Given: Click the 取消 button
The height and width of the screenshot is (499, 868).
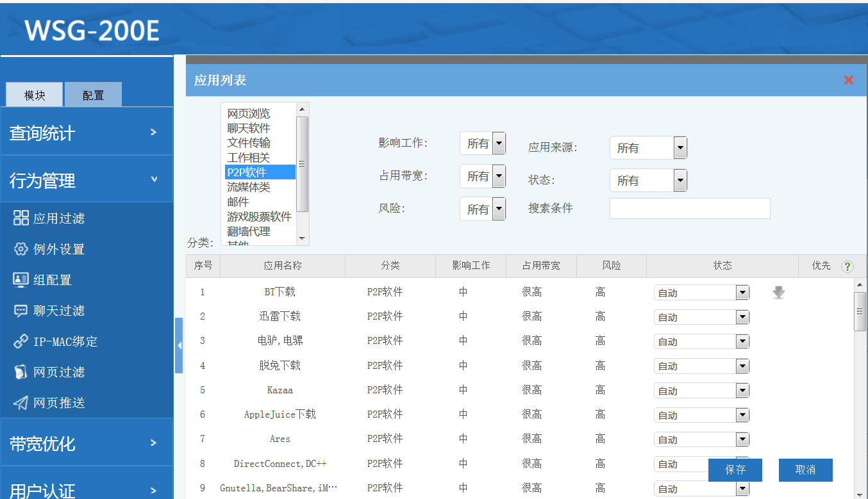Looking at the screenshot, I should (805, 470).
